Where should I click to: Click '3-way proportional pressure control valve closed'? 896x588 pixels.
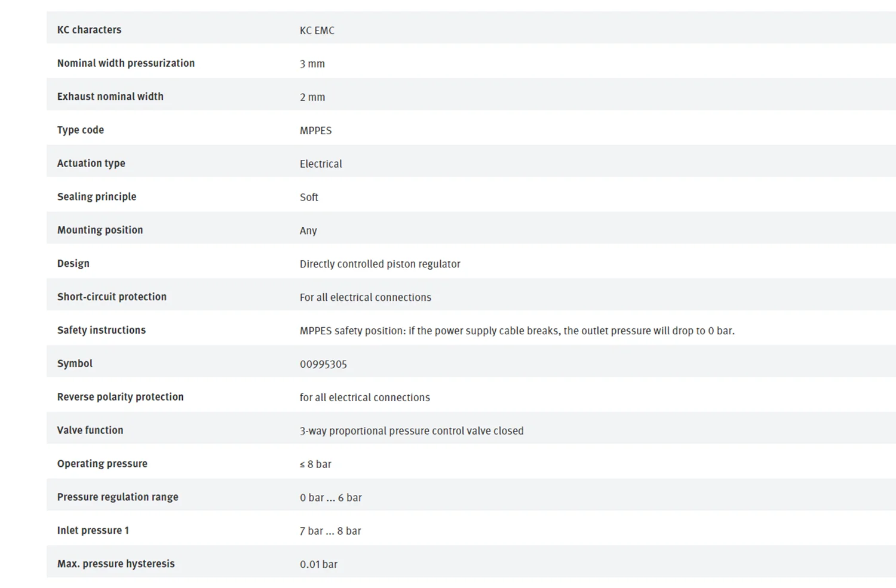412,431
